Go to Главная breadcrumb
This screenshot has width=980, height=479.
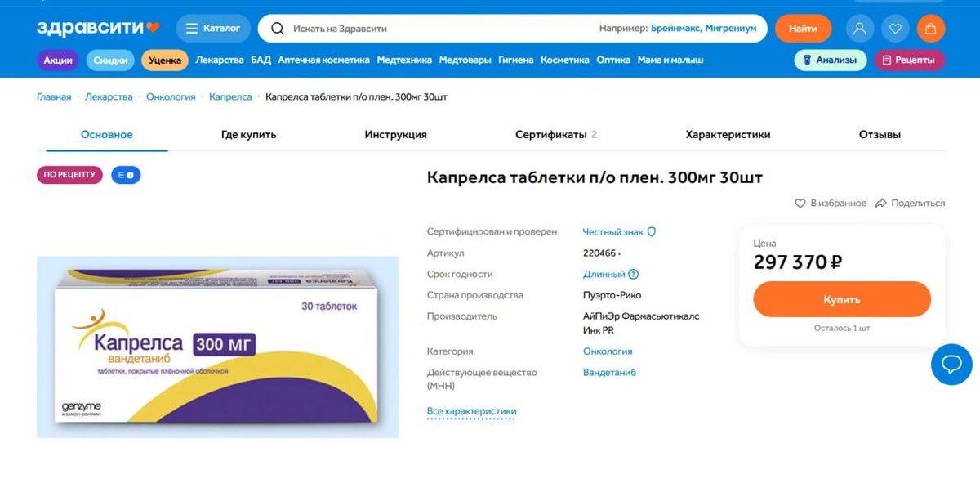pos(54,96)
